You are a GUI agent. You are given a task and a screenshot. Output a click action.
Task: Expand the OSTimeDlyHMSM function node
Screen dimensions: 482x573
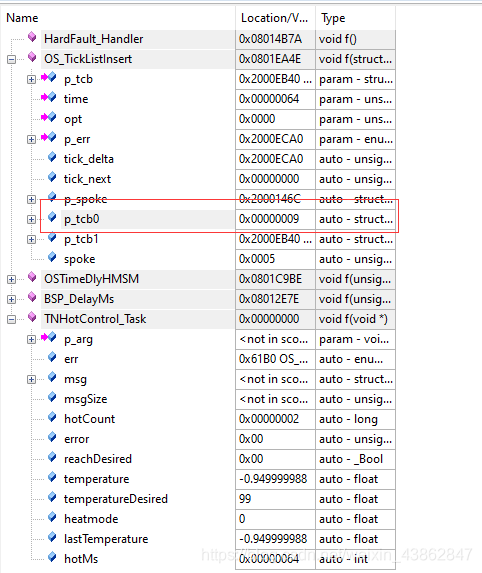[12, 280]
